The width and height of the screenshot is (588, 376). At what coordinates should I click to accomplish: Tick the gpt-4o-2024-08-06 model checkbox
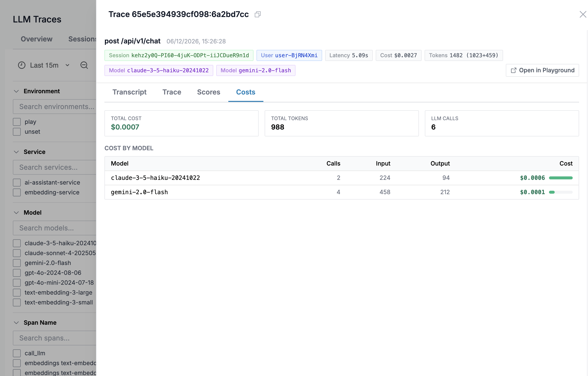17,273
